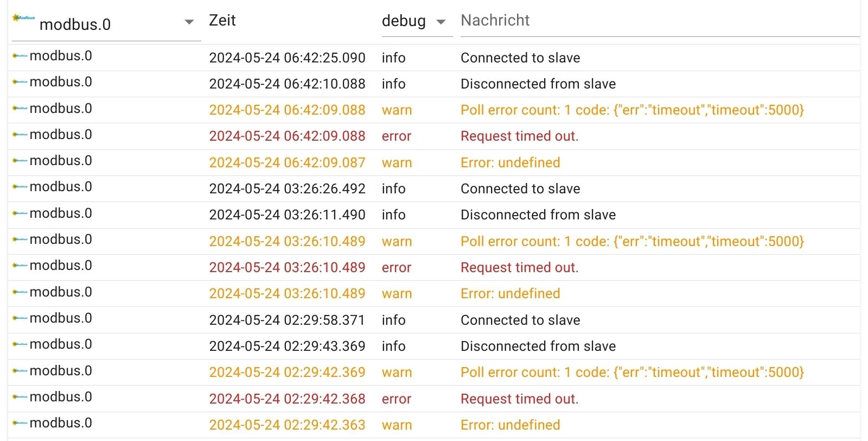
Task: Click modbus icon on 02:29:42.363 row
Action: tap(20, 423)
